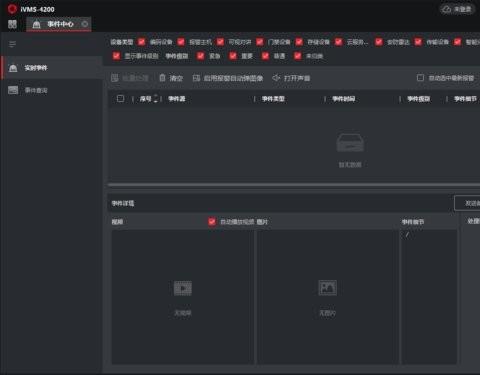Click the cloud login icon at top right
Viewport: 480px width, 375px height.
[447, 9]
